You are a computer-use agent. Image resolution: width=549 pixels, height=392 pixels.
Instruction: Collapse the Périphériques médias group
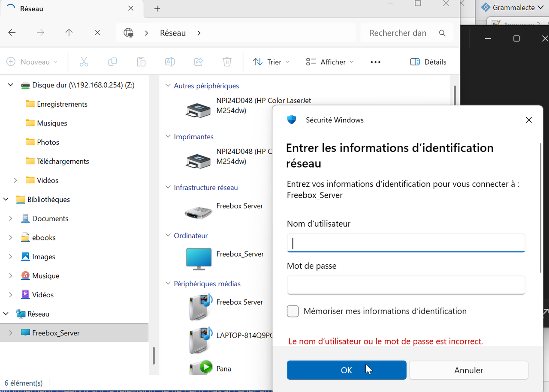coord(168,284)
